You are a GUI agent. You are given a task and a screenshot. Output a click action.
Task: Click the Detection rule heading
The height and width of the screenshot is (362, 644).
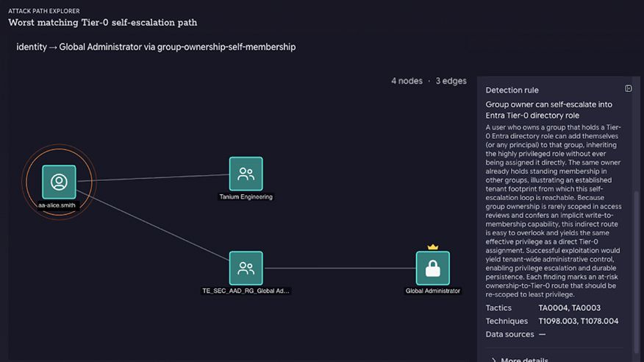pos(512,90)
